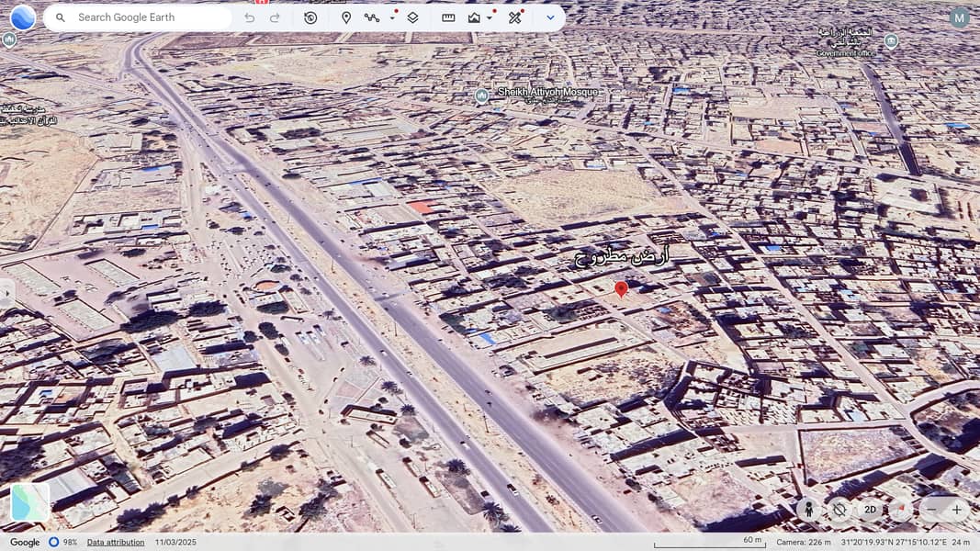The image size is (980, 551).
Task: Click the Government office place icon
Action: (891, 42)
